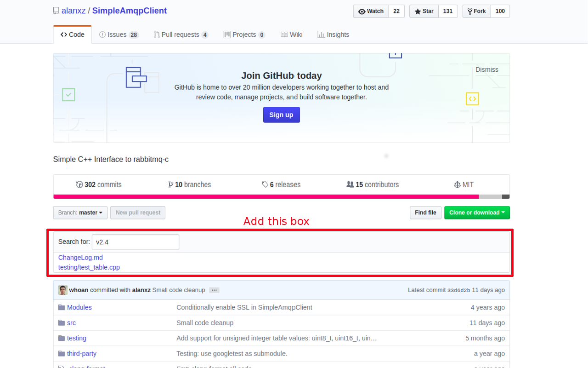Switch to the Issues tab
The height and width of the screenshot is (368, 588).
119,34
